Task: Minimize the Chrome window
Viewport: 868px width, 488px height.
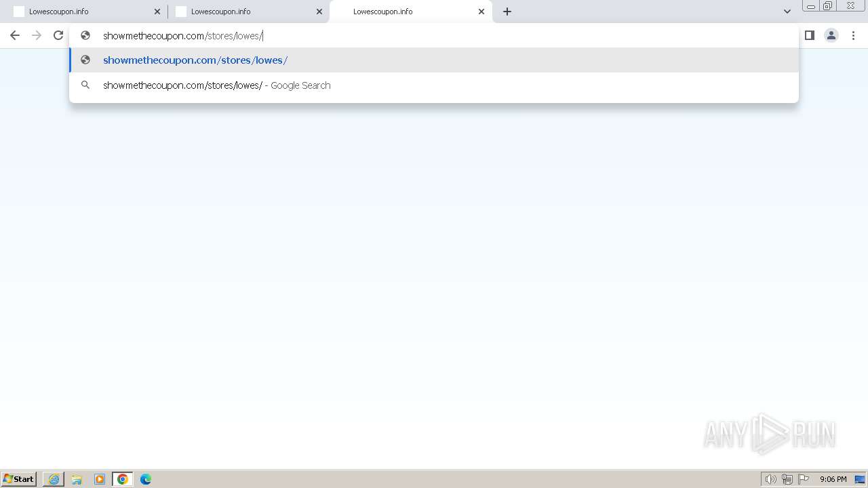Action: click(x=811, y=6)
